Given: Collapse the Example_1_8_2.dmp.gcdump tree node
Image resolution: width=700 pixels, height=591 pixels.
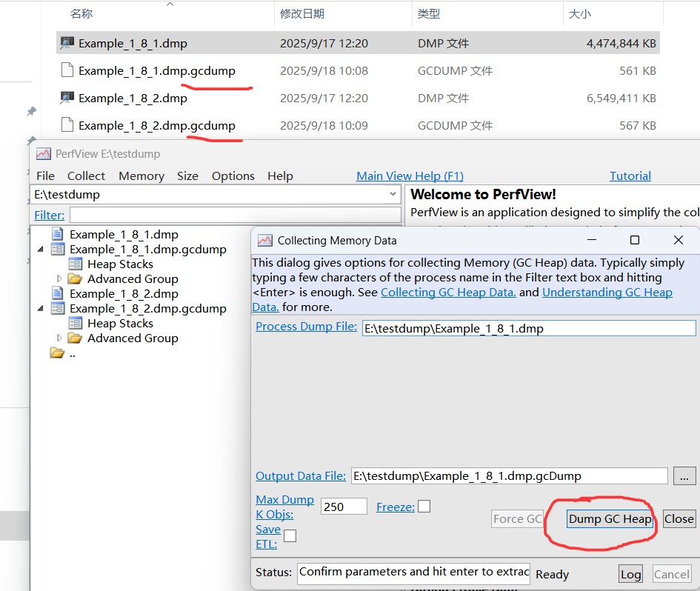Looking at the screenshot, I should click(x=41, y=309).
